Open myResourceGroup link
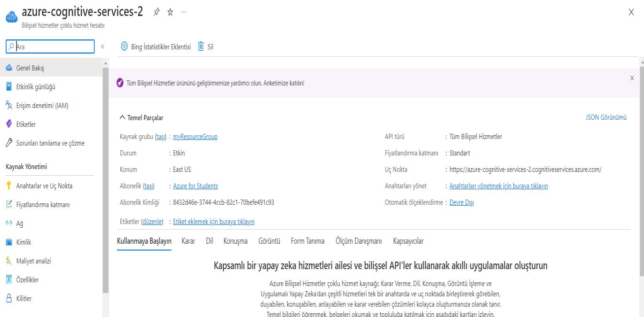 tap(195, 137)
